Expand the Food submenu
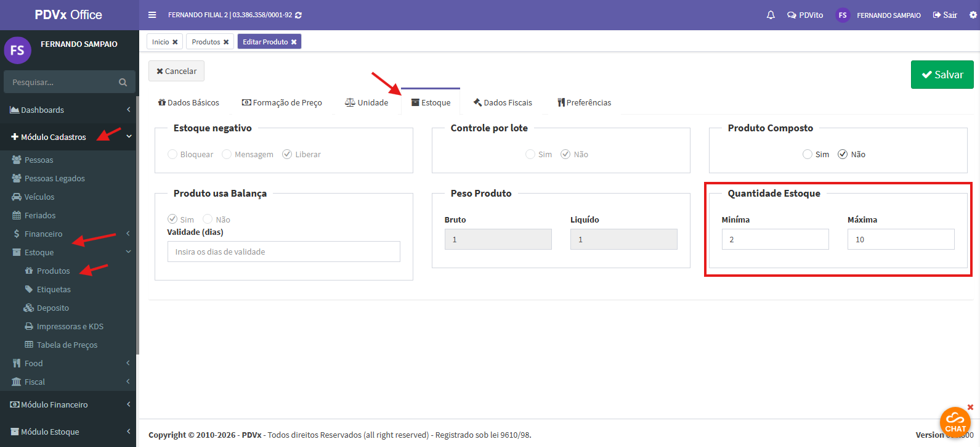This screenshot has height=447, width=980. 68,363
